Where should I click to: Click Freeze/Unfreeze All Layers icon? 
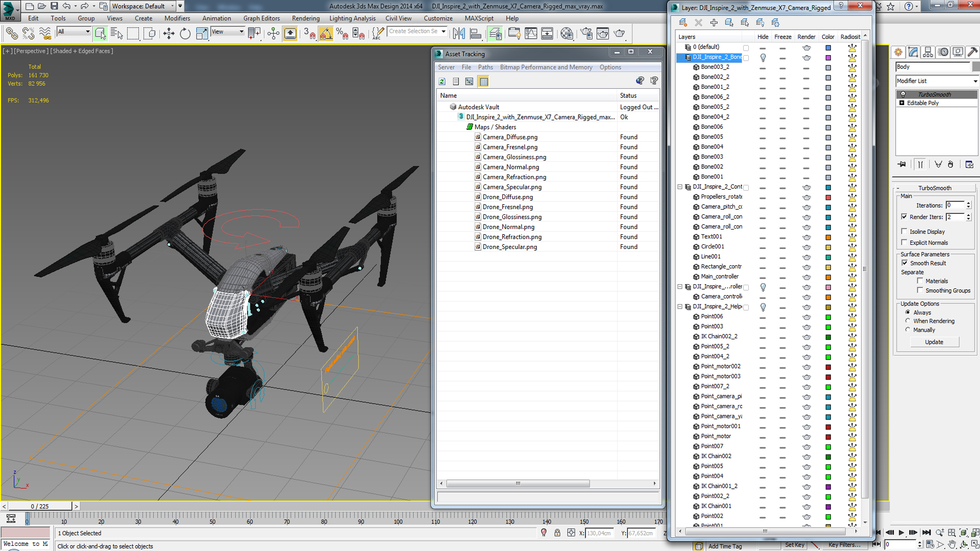tap(775, 22)
